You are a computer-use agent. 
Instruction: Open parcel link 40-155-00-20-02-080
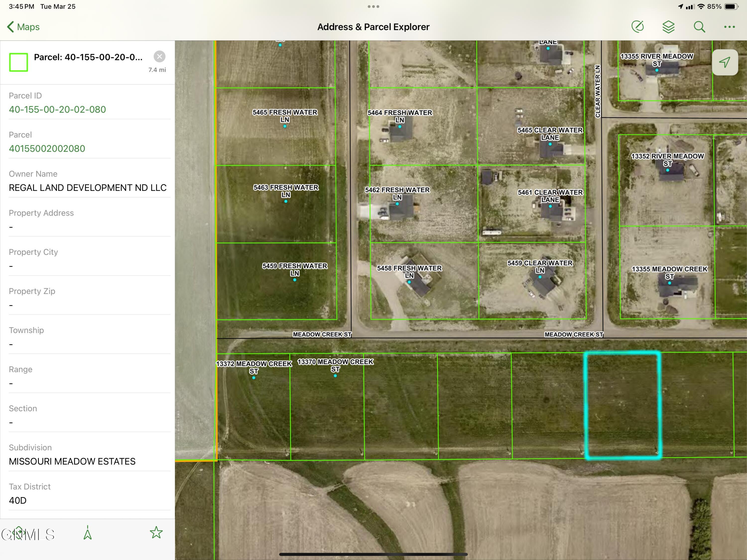57,109
